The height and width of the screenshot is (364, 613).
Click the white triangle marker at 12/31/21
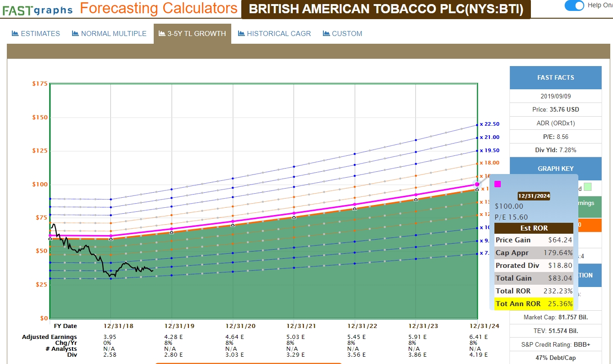[294, 217]
